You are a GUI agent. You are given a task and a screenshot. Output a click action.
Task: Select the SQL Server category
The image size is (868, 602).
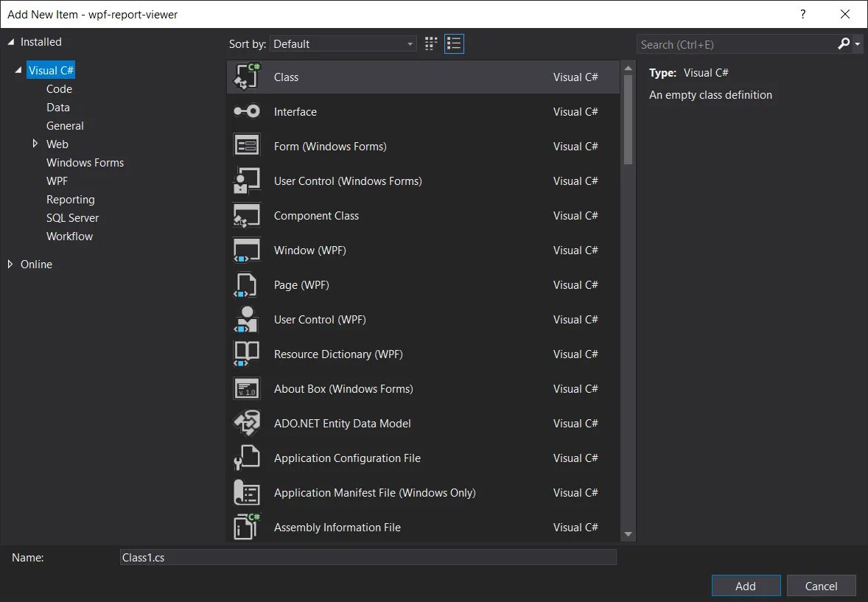pos(72,217)
